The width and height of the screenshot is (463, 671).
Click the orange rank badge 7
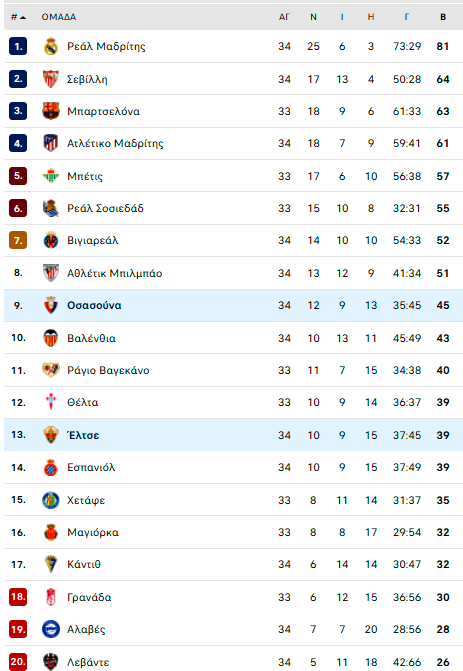[x=18, y=240]
